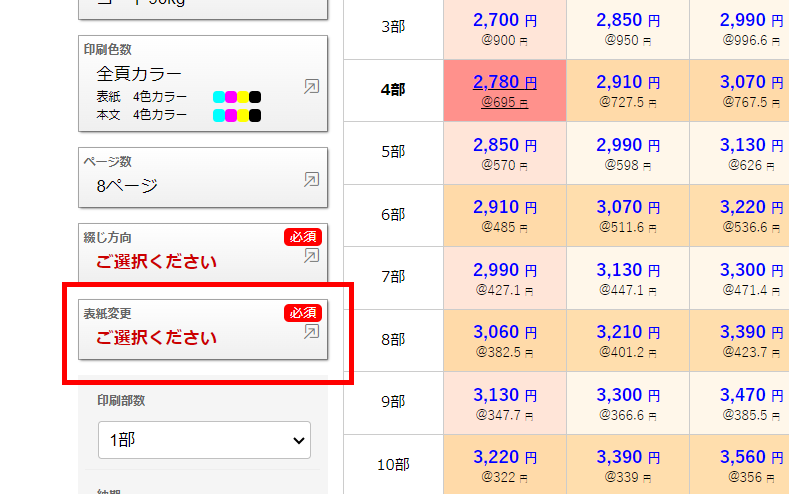Image resolution: width=789 pixels, height=494 pixels.
Task: Click the yellow ink swatch for 本文
Action: pyautogui.click(x=243, y=115)
